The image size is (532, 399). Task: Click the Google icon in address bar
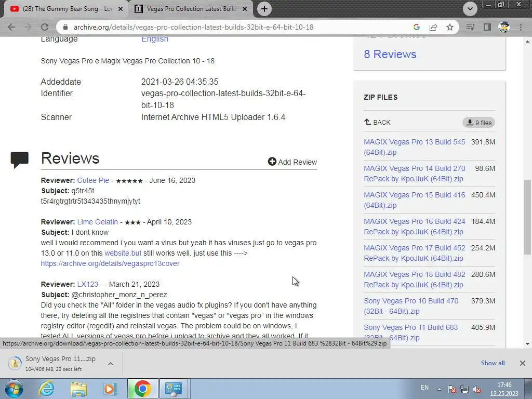coord(417,27)
